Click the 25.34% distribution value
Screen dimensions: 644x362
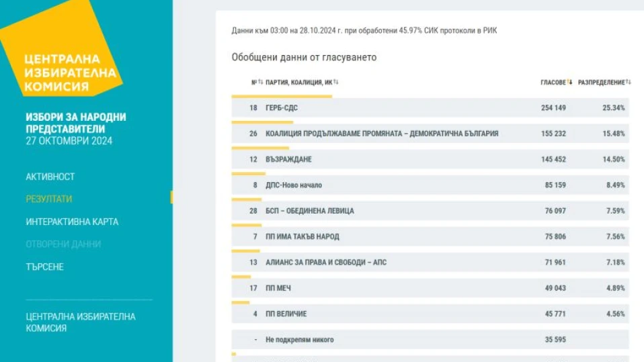point(614,108)
